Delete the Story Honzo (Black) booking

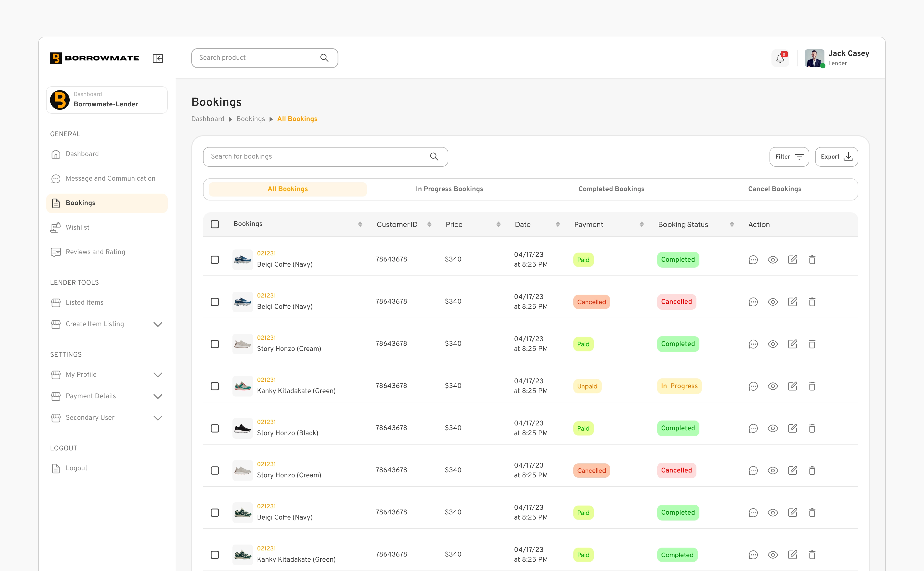point(812,428)
